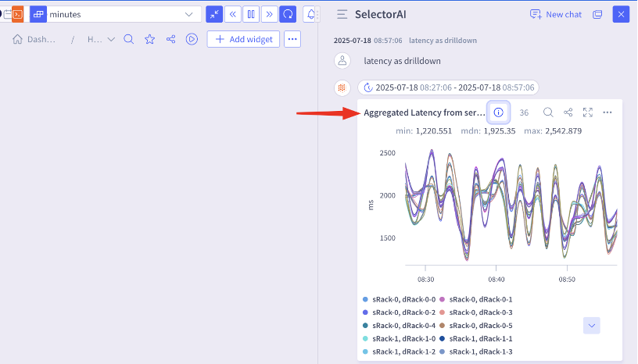Share the Aggregated Latency widget

tap(568, 112)
